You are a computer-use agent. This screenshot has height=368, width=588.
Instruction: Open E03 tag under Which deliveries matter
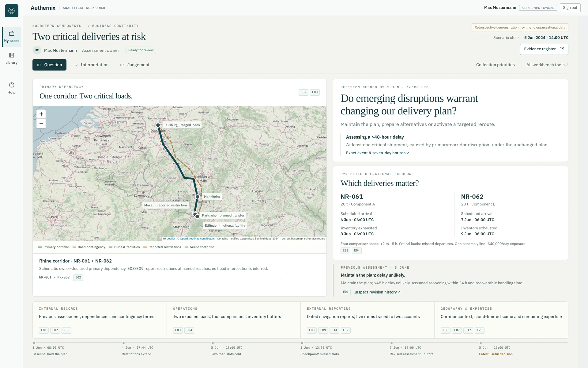(x=345, y=251)
